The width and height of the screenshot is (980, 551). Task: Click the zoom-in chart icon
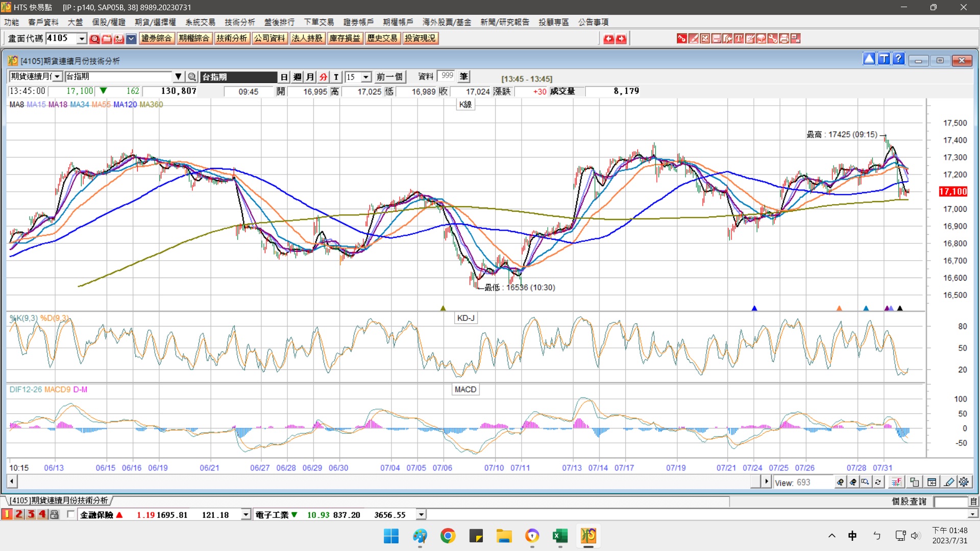tap(840, 482)
